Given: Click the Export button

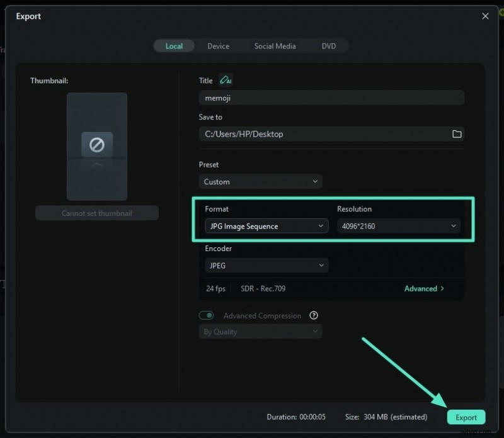Looking at the screenshot, I should coord(466,417).
